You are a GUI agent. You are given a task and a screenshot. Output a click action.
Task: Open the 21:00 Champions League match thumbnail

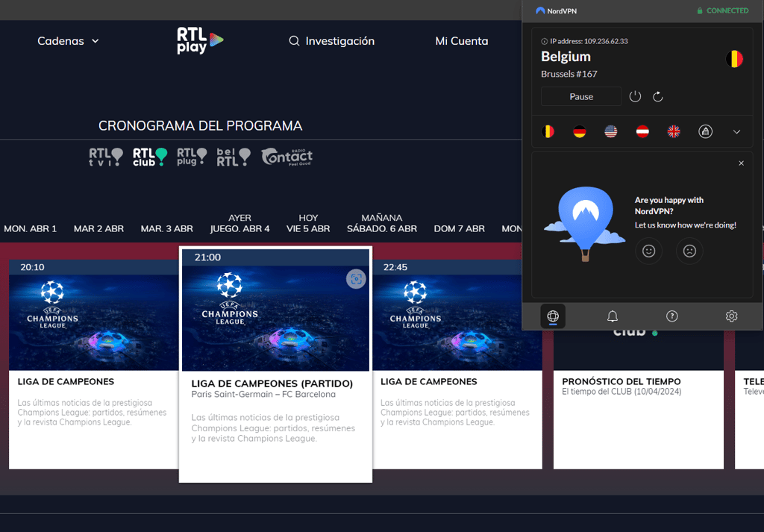(x=276, y=318)
